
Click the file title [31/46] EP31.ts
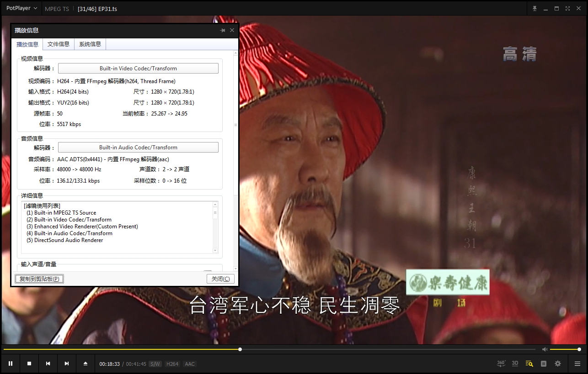97,9
